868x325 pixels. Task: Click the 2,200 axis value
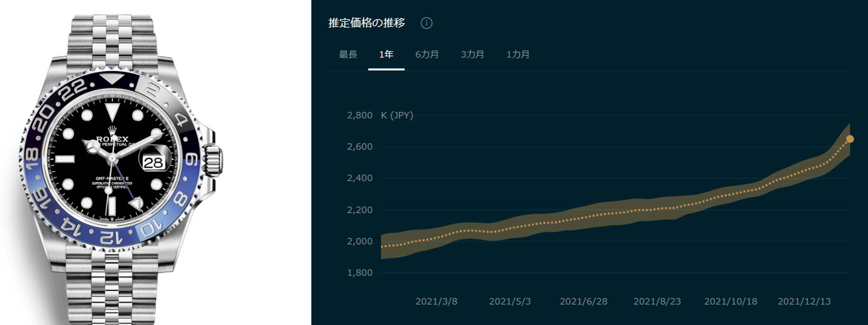tap(360, 210)
